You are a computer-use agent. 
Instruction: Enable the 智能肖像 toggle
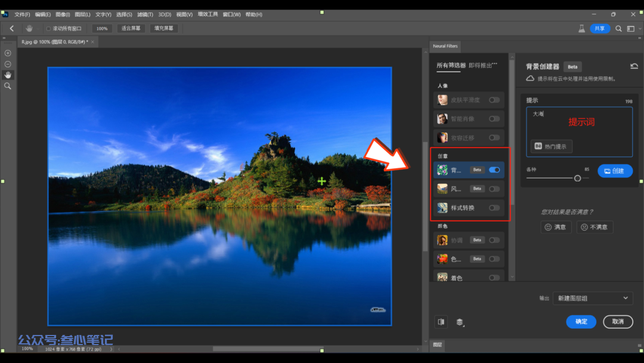(x=494, y=119)
